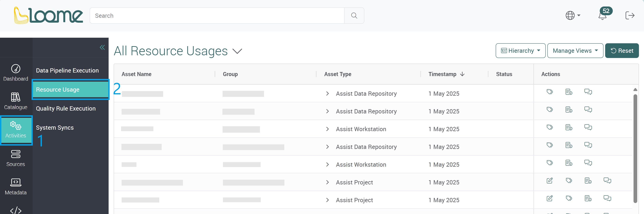The image size is (644, 214).
Task: Sort by Asset Name column header
Action: [x=136, y=74]
